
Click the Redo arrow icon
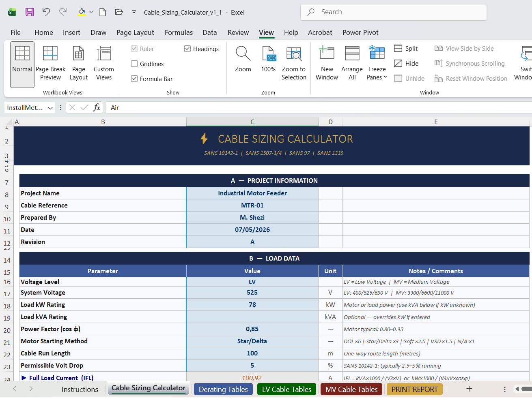click(x=63, y=12)
